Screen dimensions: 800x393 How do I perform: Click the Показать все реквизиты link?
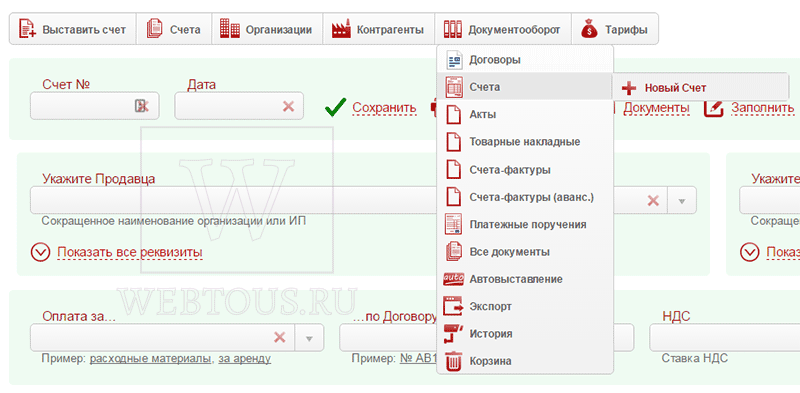click(x=130, y=252)
